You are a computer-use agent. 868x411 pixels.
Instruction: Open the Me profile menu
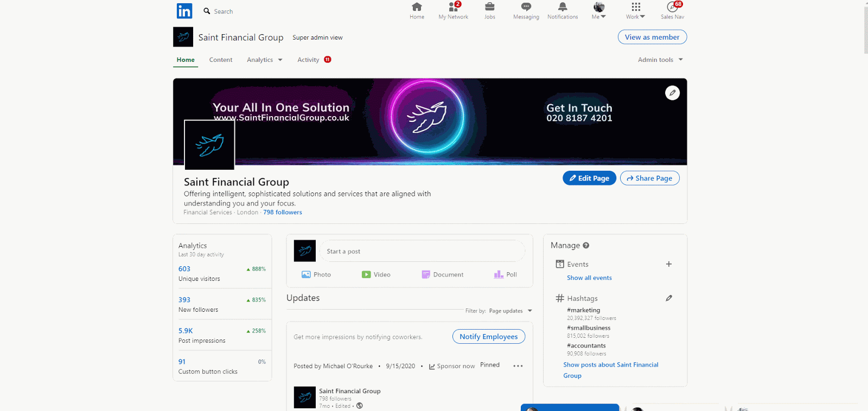tap(599, 11)
